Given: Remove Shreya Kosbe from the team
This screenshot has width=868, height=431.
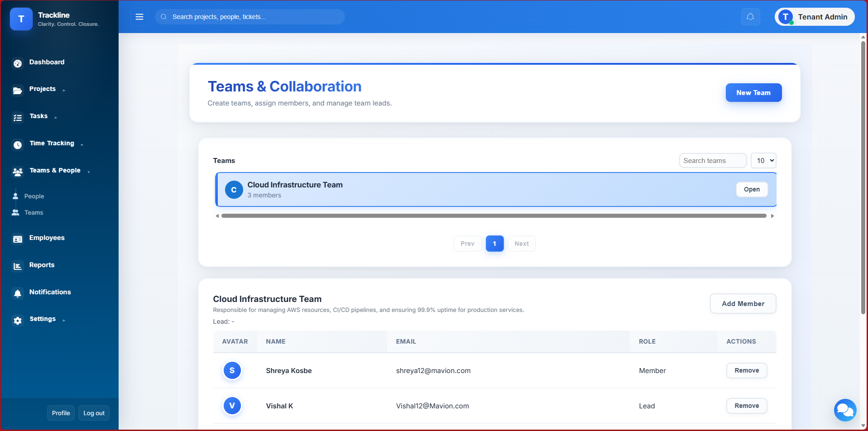Looking at the screenshot, I should point(746,371).
